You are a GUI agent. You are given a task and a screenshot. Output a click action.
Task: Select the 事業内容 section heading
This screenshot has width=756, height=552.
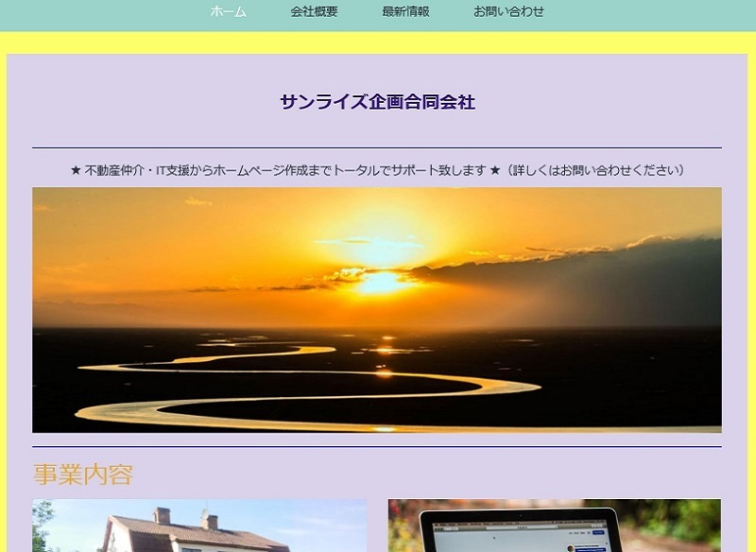pyautogui.click(x=83, y=474)
